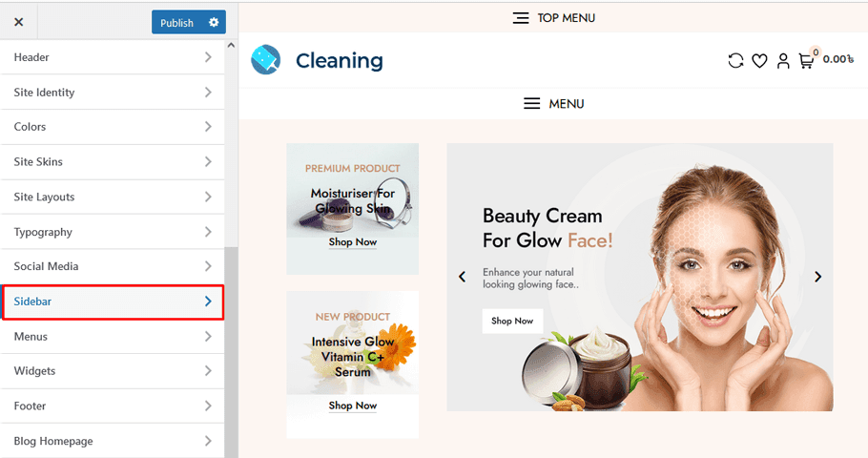
Task: Open the Site Skins section
Action: click(113, 161)
